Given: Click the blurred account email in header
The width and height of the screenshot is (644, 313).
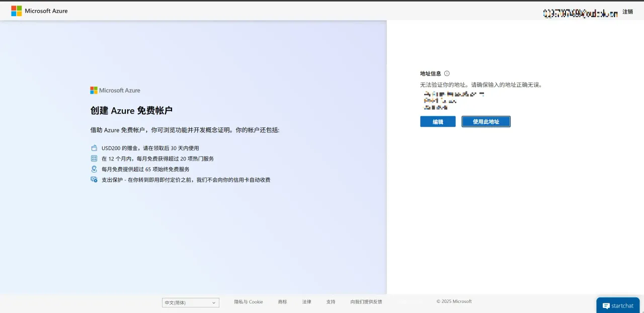Looking at the screenshot, I should (x=580, y=14).
